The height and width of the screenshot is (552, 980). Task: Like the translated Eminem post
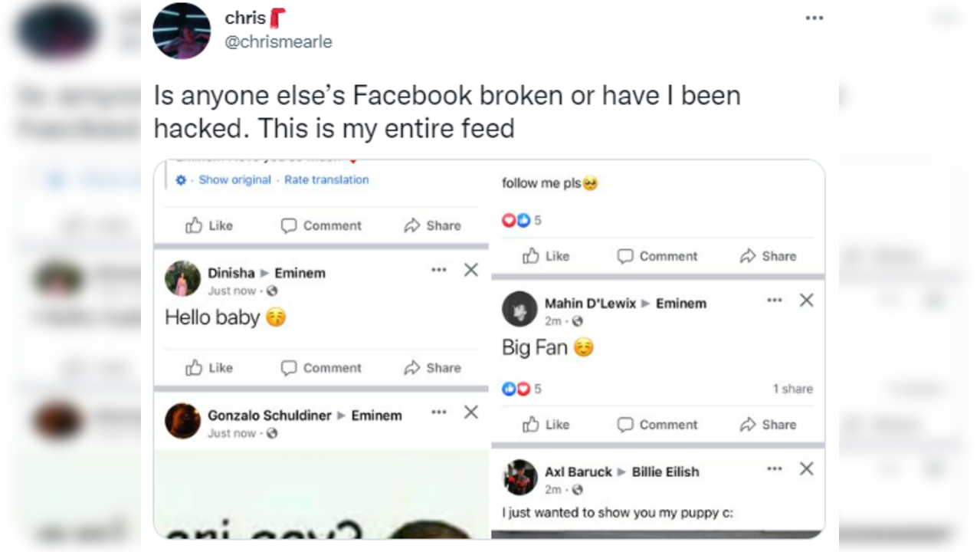206,225
